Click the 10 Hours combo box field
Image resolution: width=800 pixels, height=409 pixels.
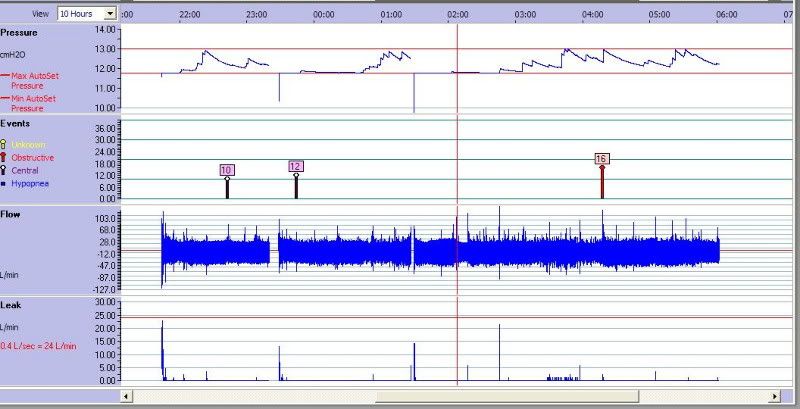[80, 14]
